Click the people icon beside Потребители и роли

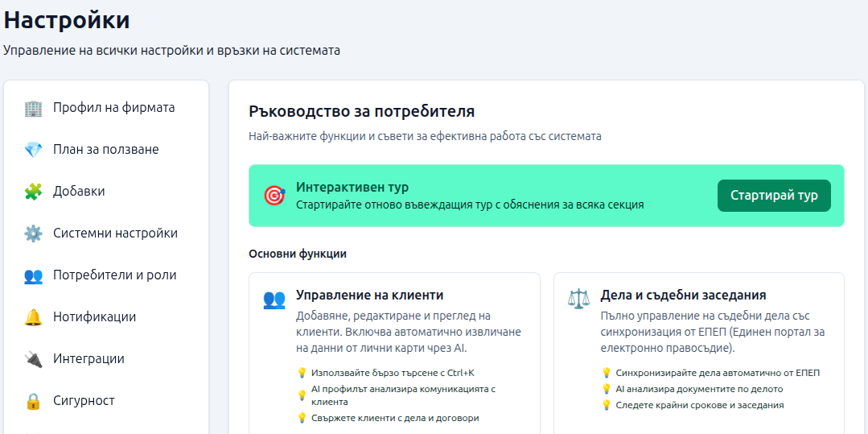pos(33,275)
